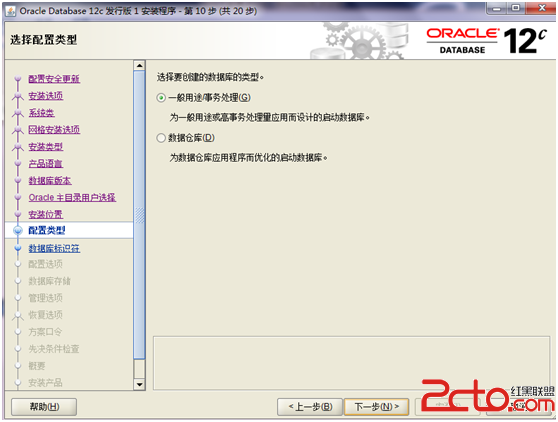This screenshot has height=422, width=558.
Task: Click the 方案口令 disabled step text
Action: pyautogui.click(x=45, y=332)
